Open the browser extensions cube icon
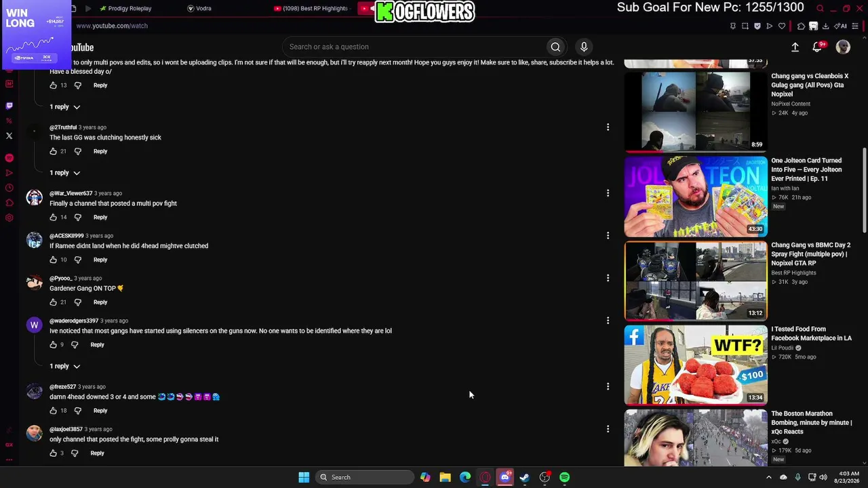The height and width of the screenshot is (488, 868). pos(801,26)
